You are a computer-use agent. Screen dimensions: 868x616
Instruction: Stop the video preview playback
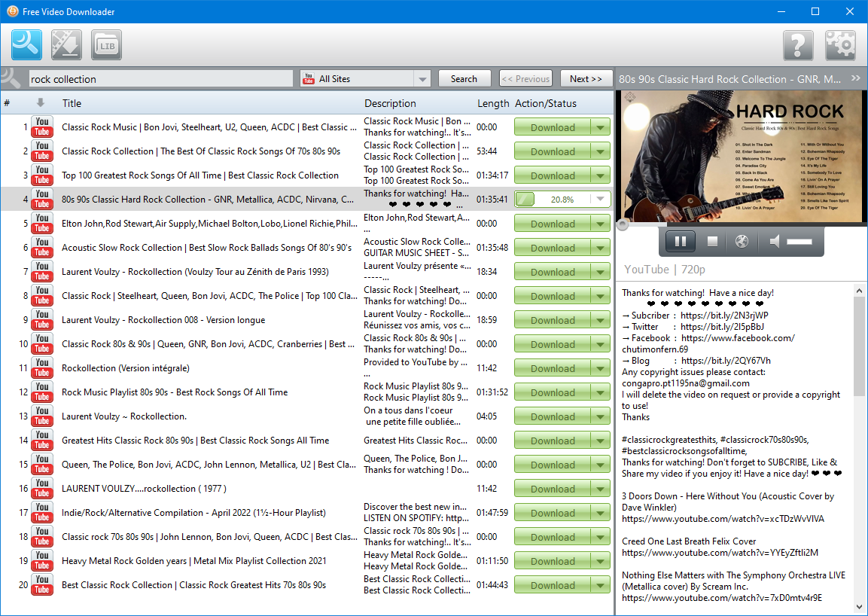coord(712,241)
